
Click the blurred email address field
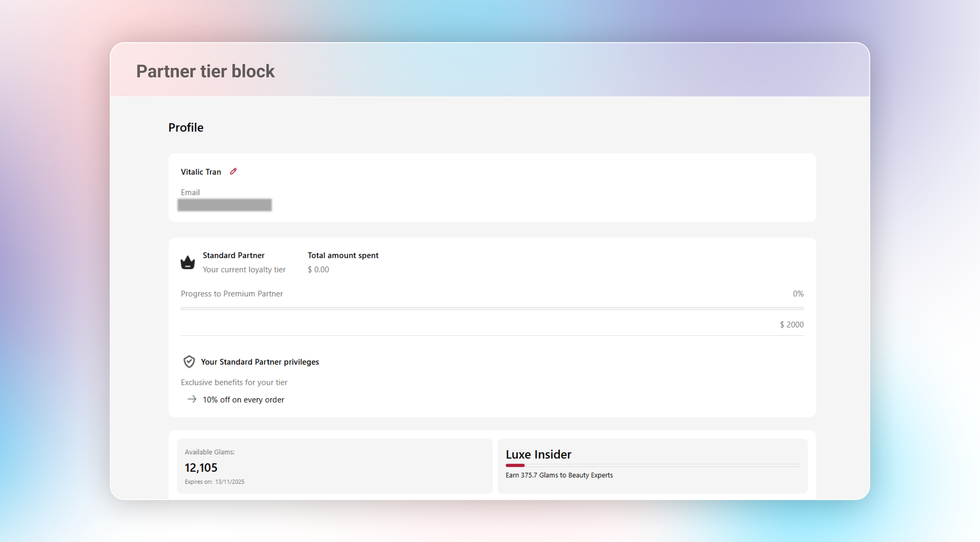224,205
